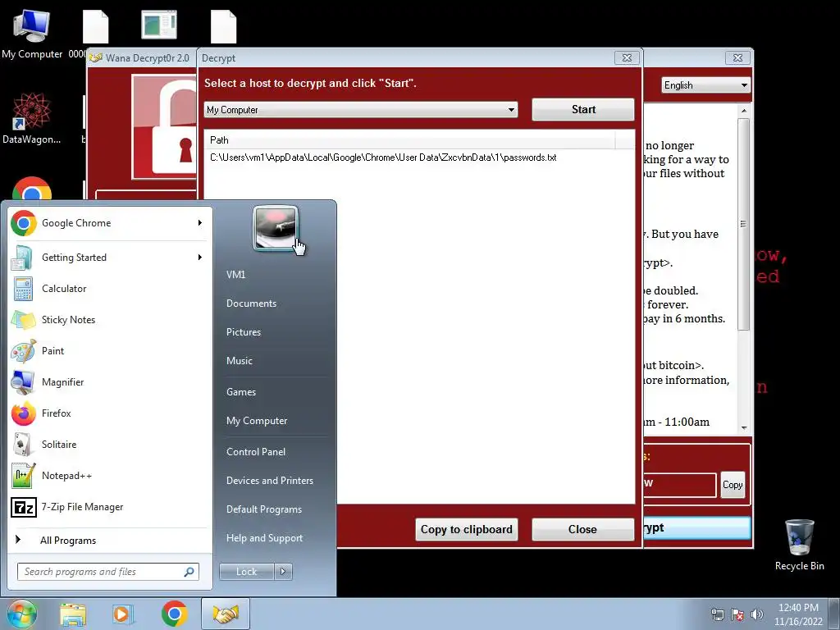Click the Path column header
This screenshot has width=840, height=630.
(410, 140)
